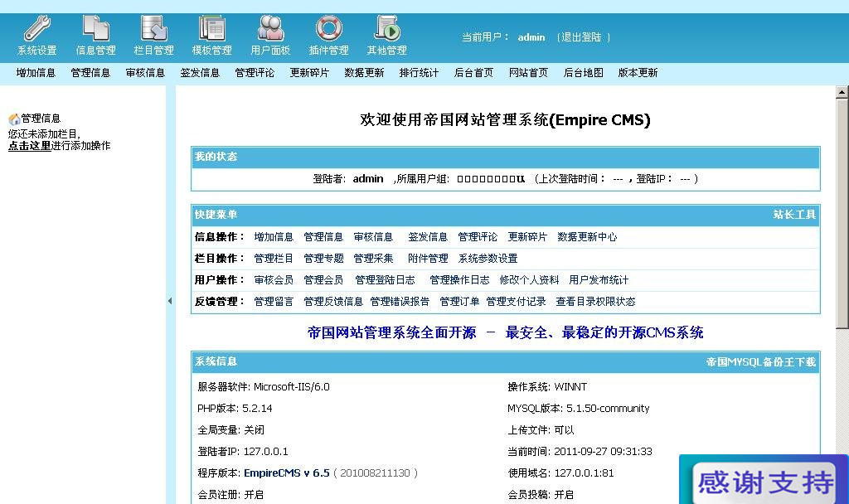Click 管理信息 in the 信息操作 row

pos(323,236)
